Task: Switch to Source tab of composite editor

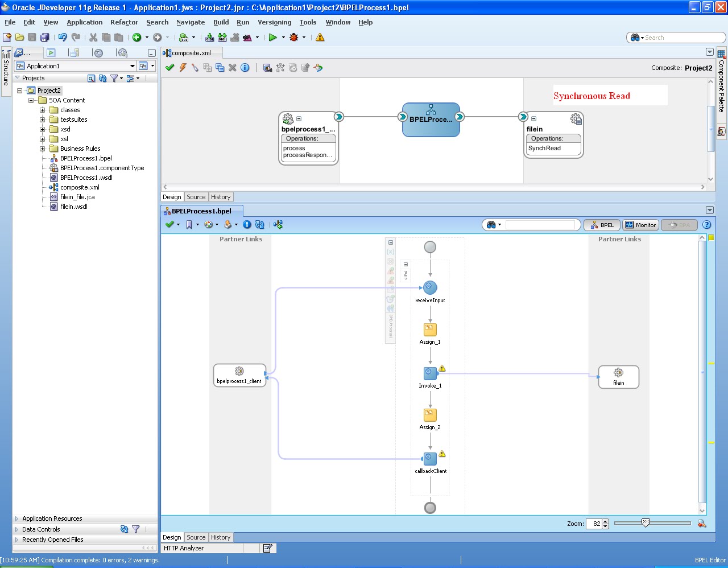Action: tap(196, 197)
